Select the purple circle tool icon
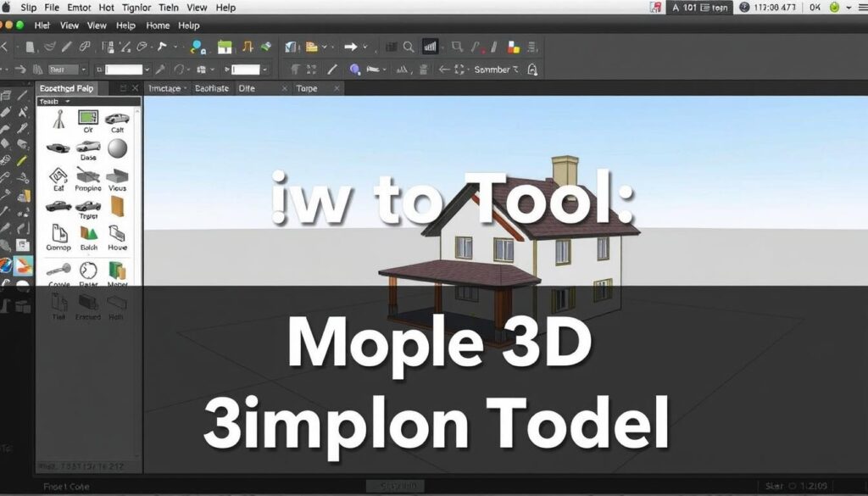This screenshot has width=868, height=496. point(355,70)
